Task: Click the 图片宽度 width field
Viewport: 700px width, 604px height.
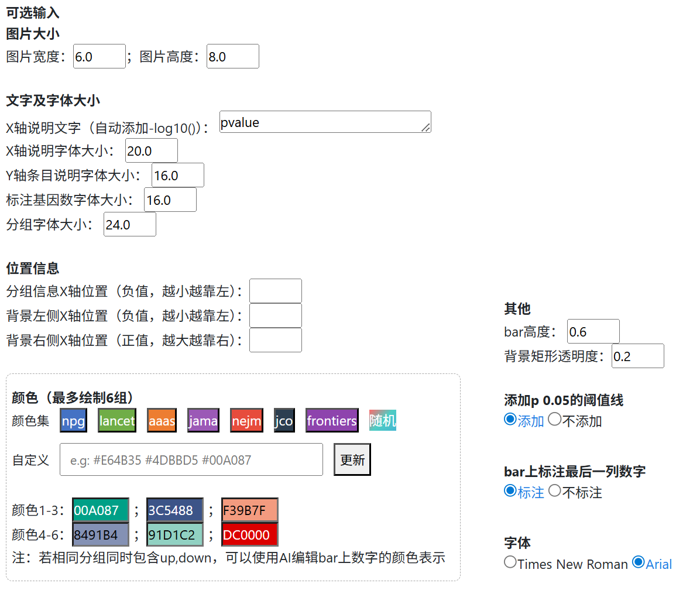Action: tap(99, 56)
